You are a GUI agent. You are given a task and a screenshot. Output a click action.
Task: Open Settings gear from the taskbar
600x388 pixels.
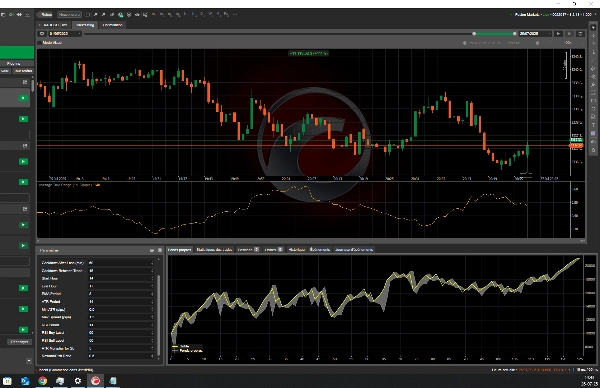(78, 381)
